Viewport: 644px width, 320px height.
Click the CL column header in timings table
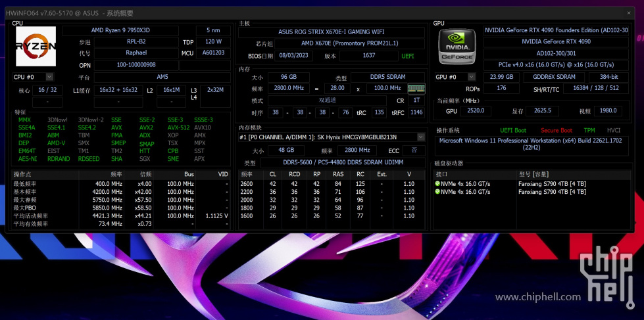[273, 174]
